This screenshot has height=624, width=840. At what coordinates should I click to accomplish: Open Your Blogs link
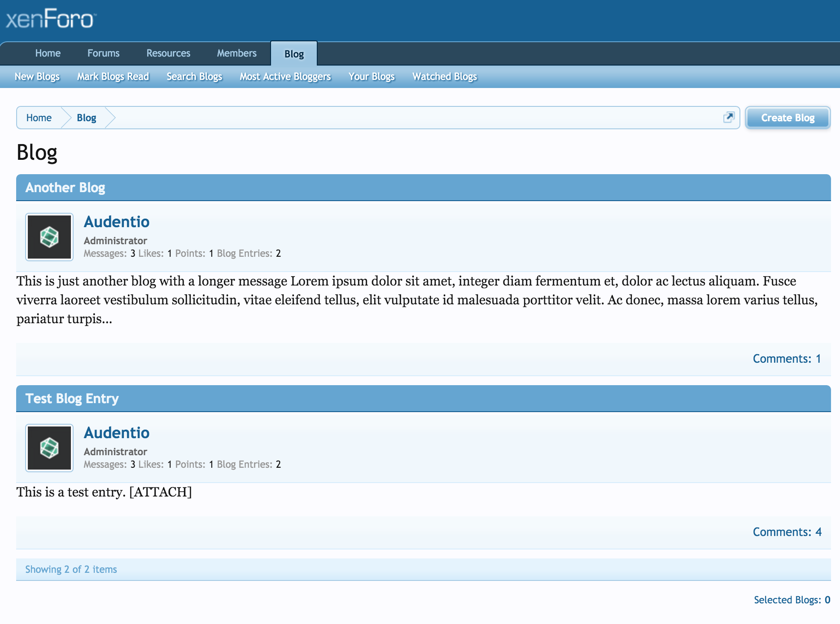(x=372, y=77)
